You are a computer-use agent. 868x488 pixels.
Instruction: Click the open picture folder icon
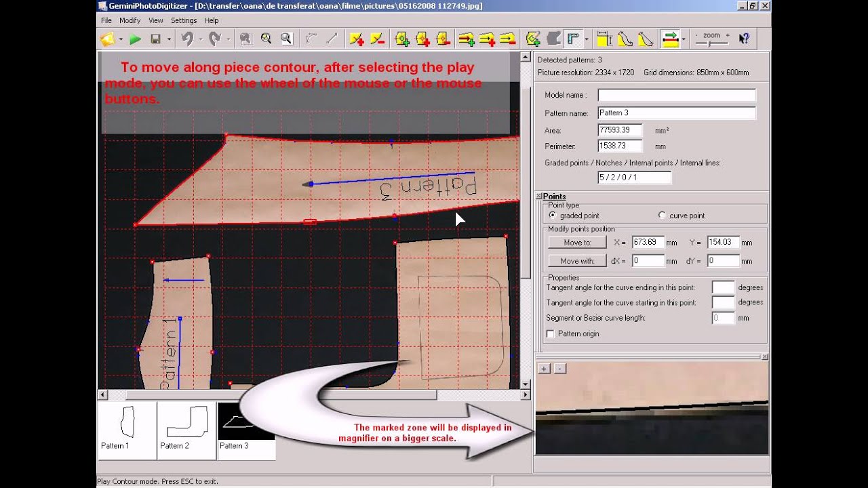click(107, 39)
